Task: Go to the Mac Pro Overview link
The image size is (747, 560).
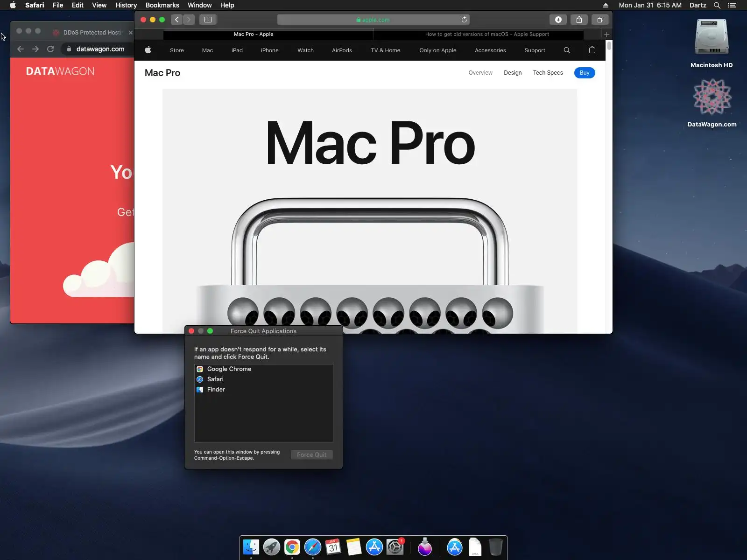Action: click(x=480, y=73)
